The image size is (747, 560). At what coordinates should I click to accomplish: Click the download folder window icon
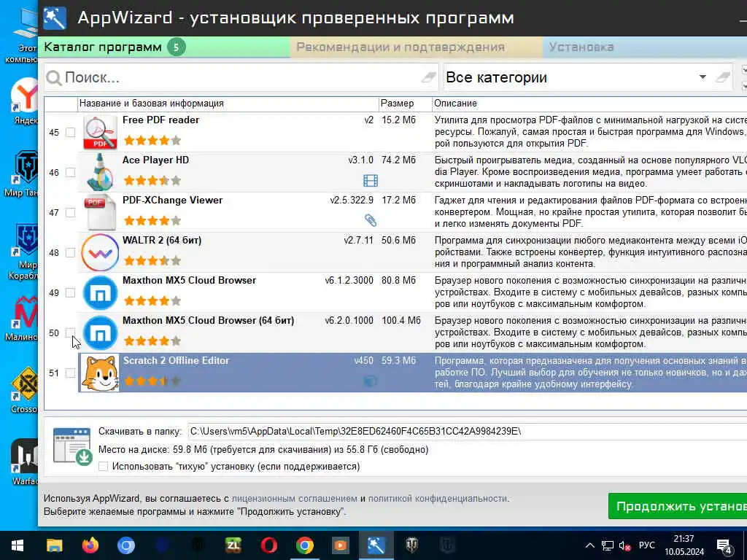(x=72, y=446)
